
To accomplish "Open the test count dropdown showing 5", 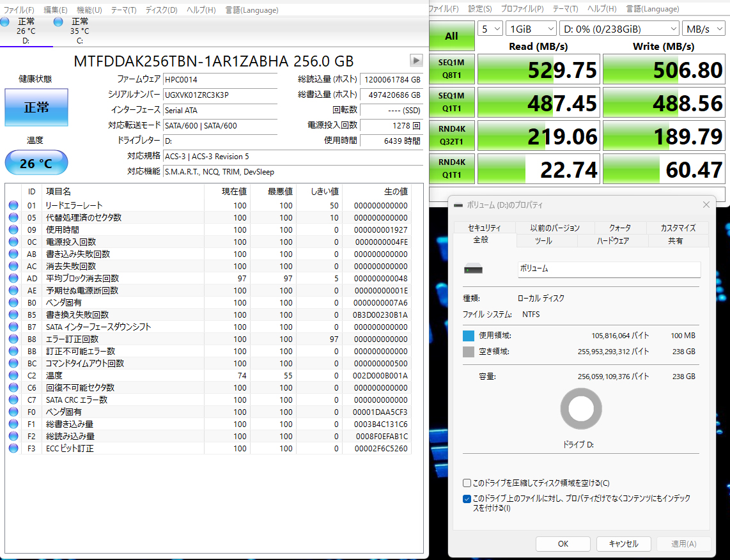I will pyautogui.click(x=490, y=29).
